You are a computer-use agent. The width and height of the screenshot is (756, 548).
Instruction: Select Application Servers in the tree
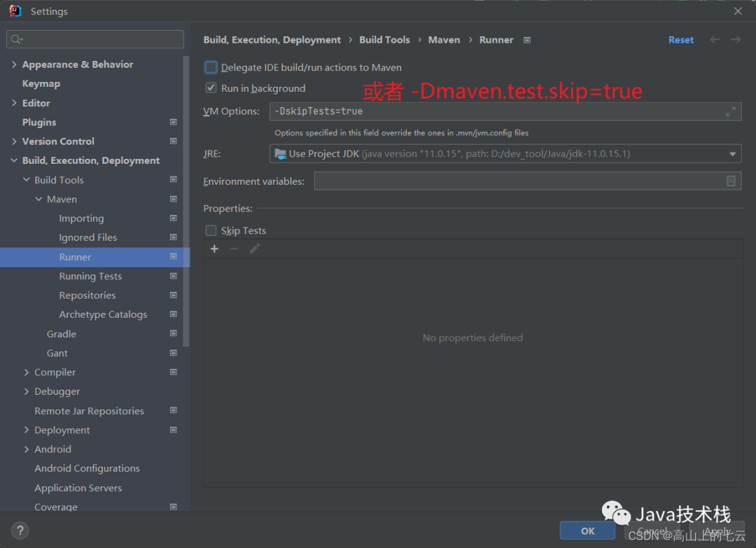tap(78, 488)
